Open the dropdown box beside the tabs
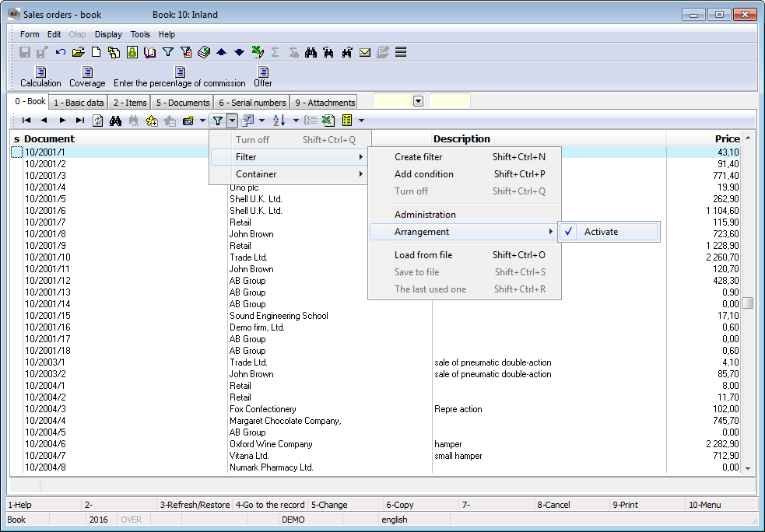The width and height of the screenshot is (765, 532). point(418,101)
